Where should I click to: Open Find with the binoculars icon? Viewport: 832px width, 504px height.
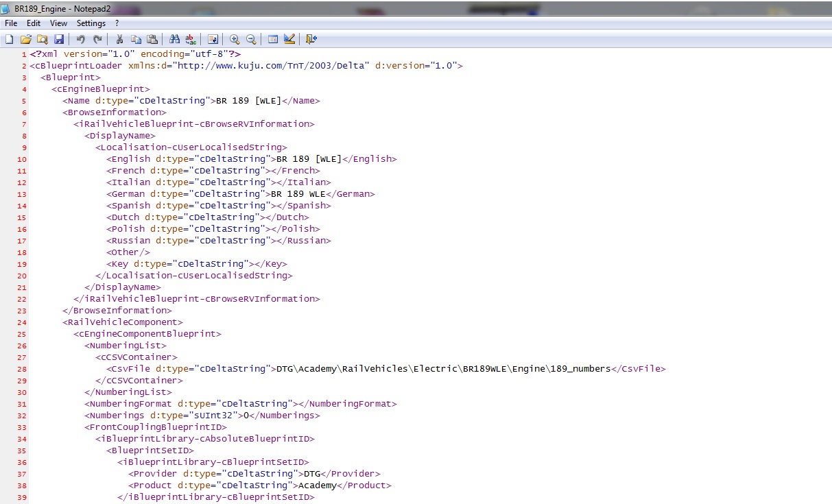click(x=174, y=39)
